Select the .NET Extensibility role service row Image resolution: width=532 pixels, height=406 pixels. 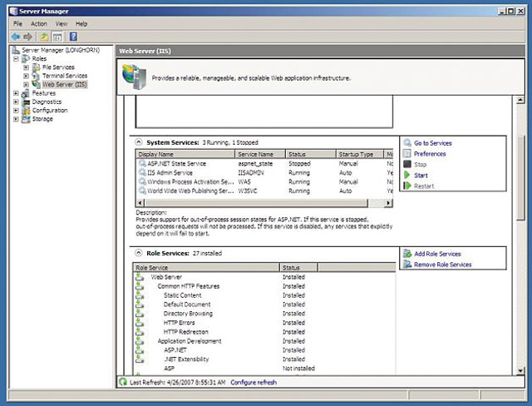click(x=264, y=359)
